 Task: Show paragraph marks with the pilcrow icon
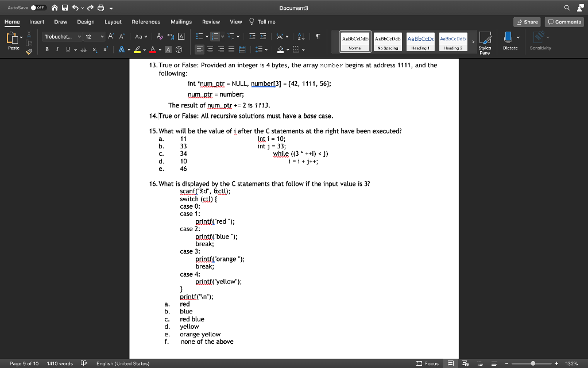tap(318, 36)
